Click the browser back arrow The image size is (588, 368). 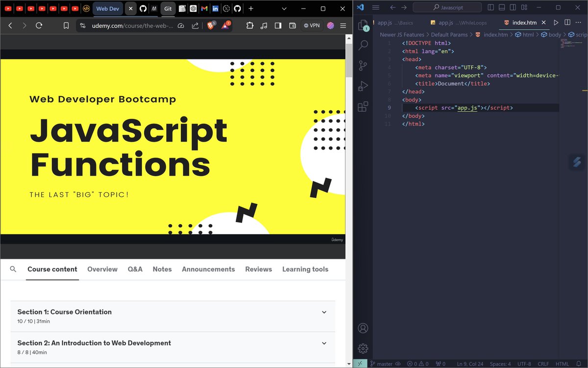10,26
